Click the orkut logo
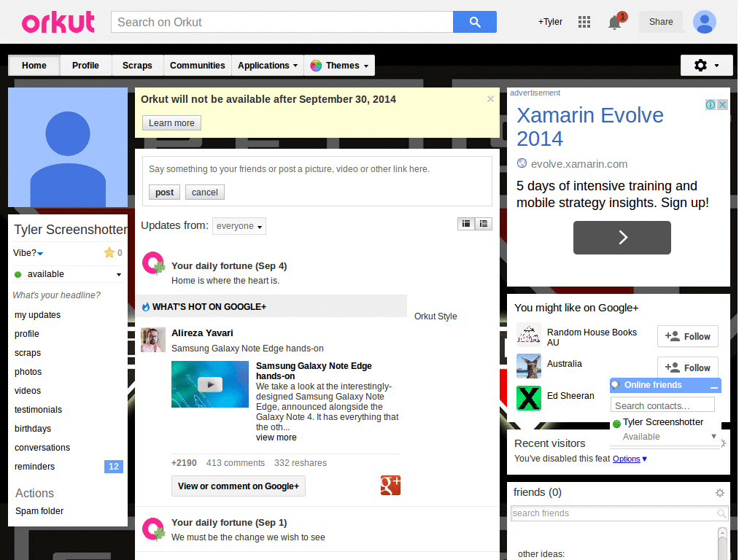 tap(58, 22)
